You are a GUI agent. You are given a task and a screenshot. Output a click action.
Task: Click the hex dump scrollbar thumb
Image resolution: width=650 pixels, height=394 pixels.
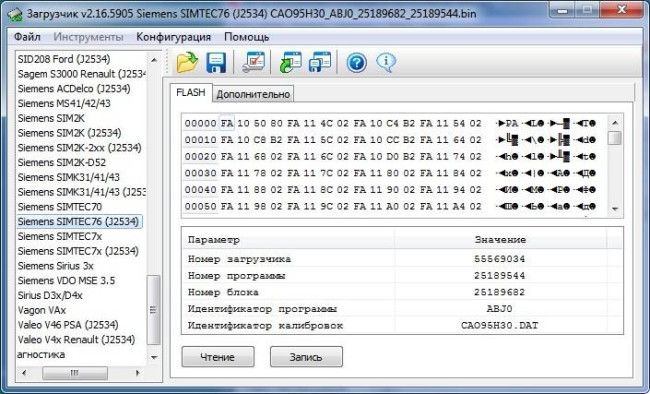615,138
